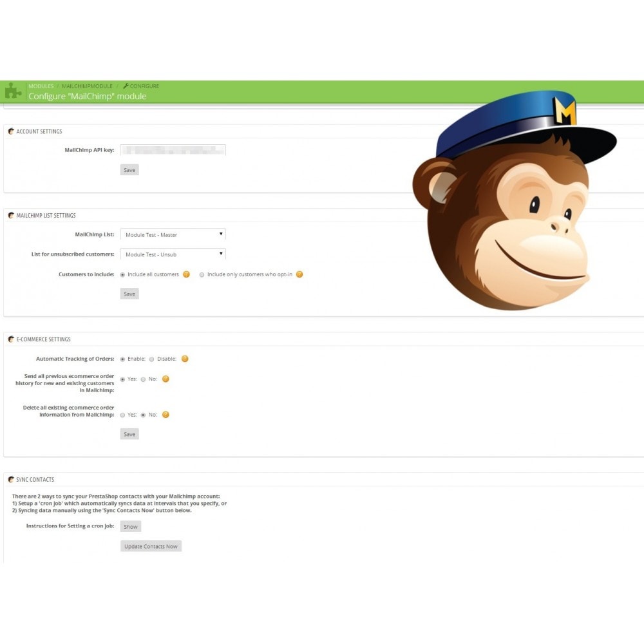The height and width of the screenshot is (644, 644).
Task: Save the E-Commerce Settings
Action: pyautogui.click(x=129, y=434)
